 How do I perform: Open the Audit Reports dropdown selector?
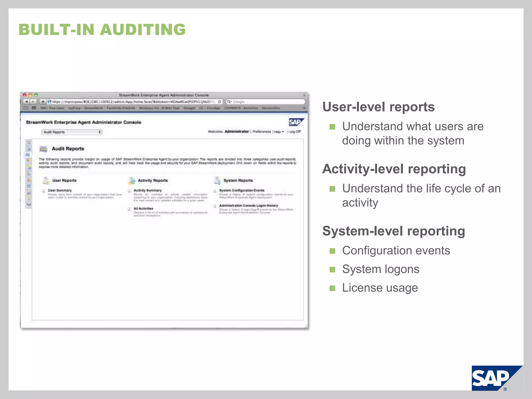coord(72,132)
